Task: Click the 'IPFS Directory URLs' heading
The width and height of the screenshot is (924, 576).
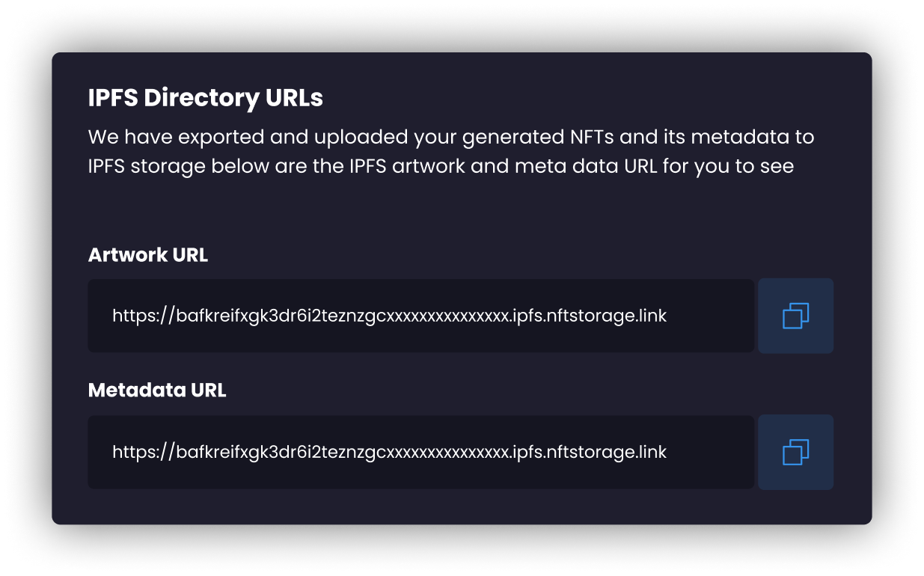Action: pyautogui.click(x=206, y=98)
